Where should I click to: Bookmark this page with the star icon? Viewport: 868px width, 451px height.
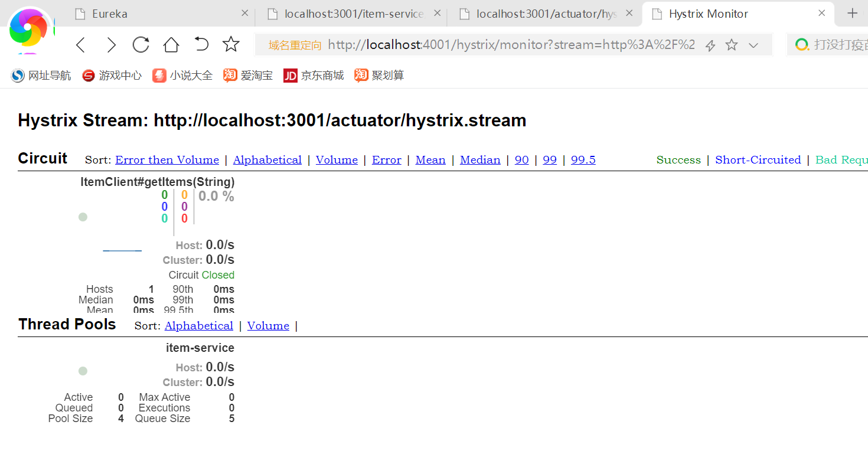pos(231,44)
